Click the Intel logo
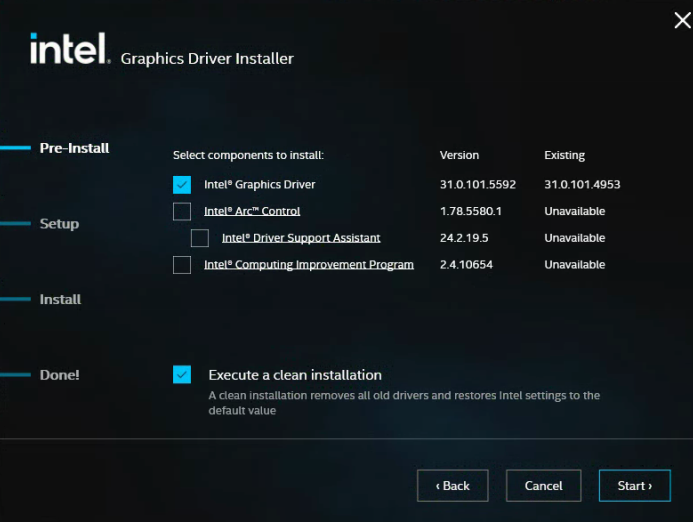The height and width of the screenshot is (522, 693). coord(70,48)
